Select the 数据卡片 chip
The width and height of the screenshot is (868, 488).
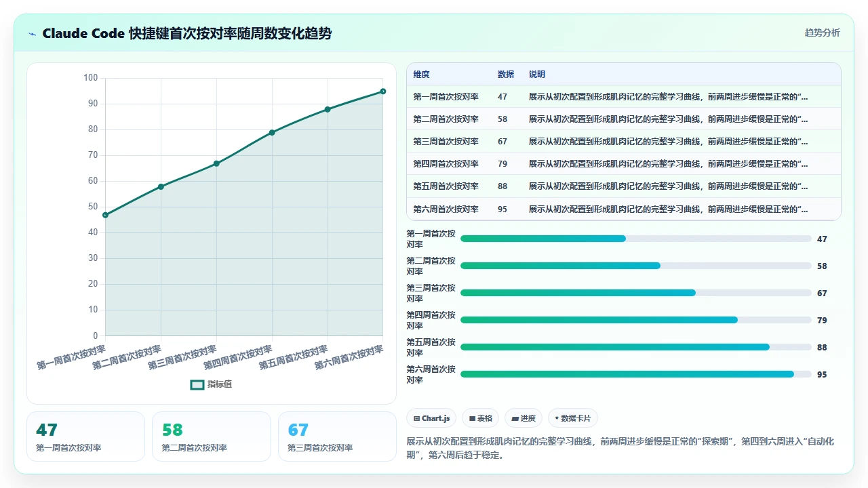pos(573,418)
